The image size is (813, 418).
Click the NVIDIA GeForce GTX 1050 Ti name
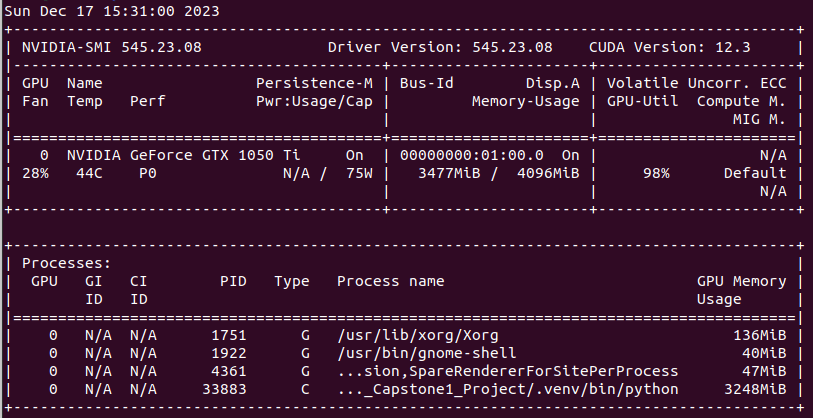point(183,155)
